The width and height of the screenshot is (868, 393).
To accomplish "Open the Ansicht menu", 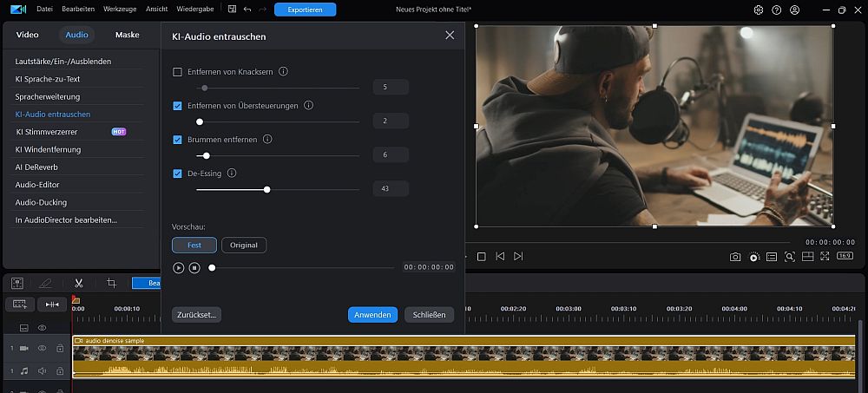I will (156, 10).
